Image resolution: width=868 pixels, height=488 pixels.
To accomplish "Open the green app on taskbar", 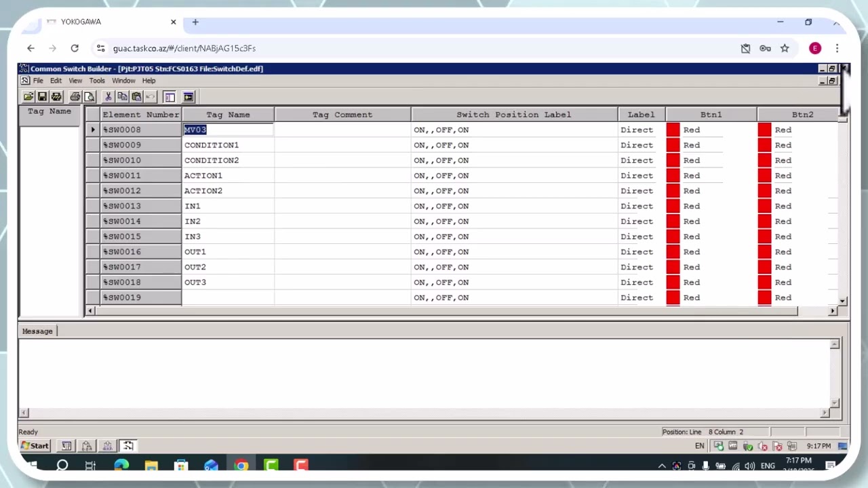I will click(271, 466).
